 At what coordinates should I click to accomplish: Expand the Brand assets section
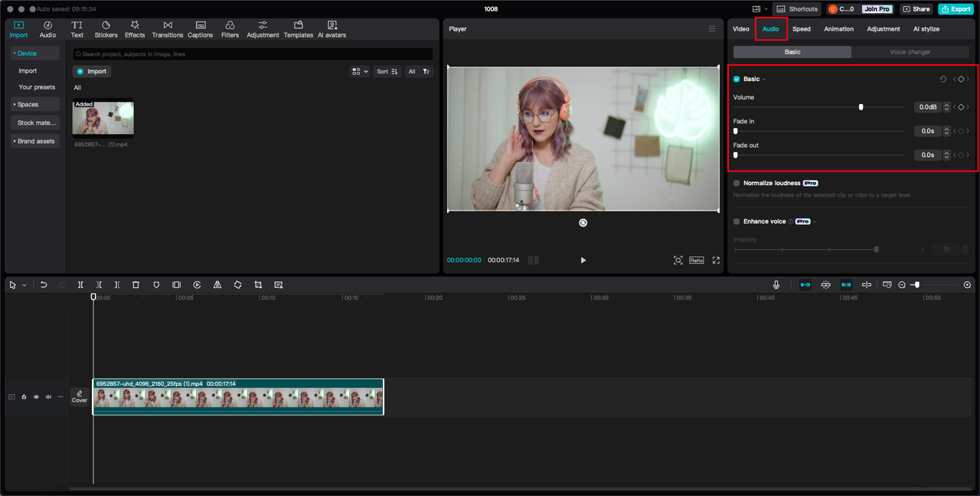coord(35,141)
